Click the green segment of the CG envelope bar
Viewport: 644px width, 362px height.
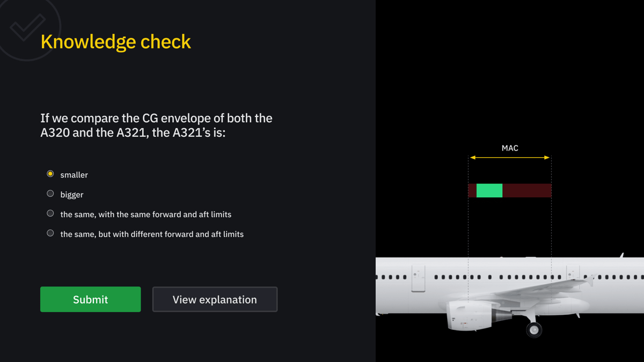point(488,190)
